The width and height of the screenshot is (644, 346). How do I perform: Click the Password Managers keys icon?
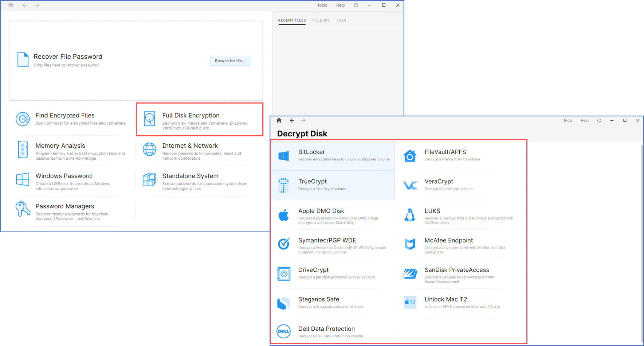pos(23,209)
